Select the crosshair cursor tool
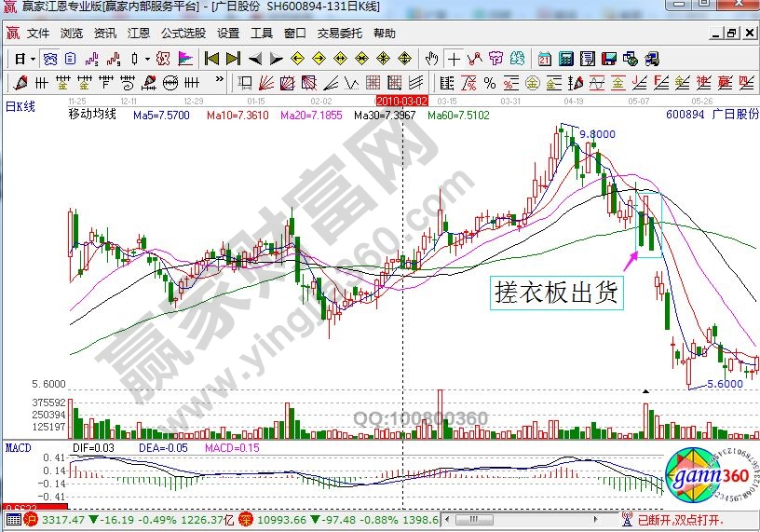Screen dimensions: 760x532 tap(452, 58)
